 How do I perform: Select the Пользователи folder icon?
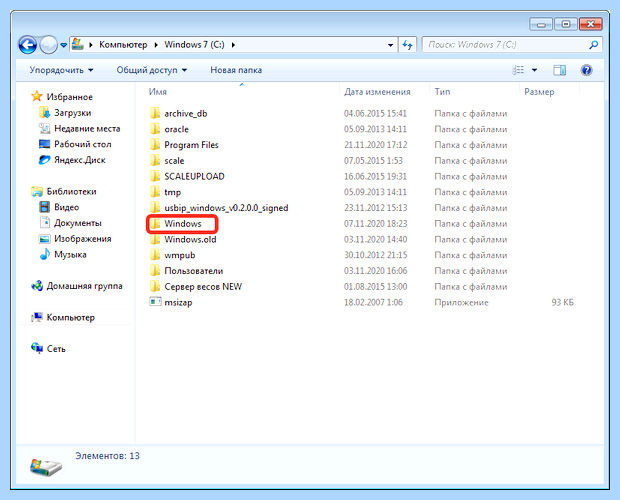155,271
